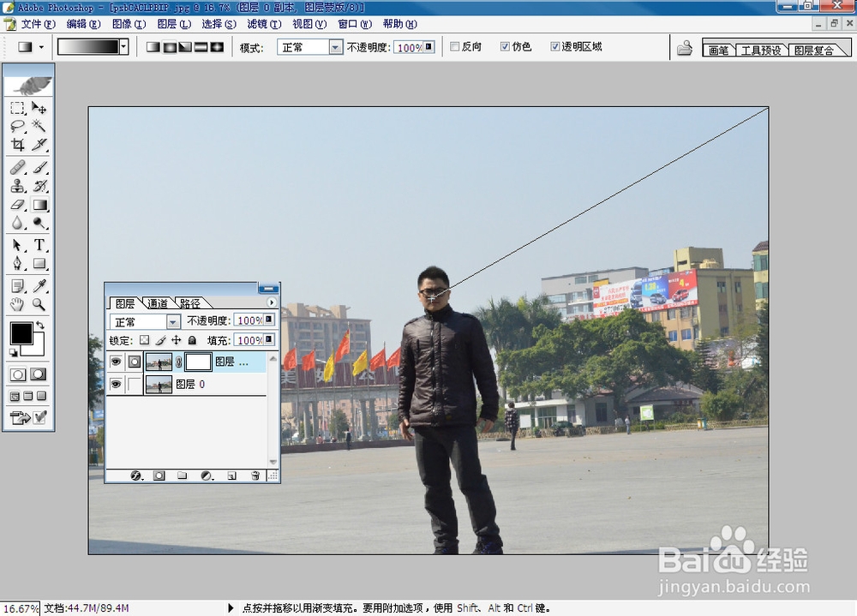The width and height of the screenshot is (857, 616).
Task: Switch to the 通道 tab
Action: pos(158,303)
